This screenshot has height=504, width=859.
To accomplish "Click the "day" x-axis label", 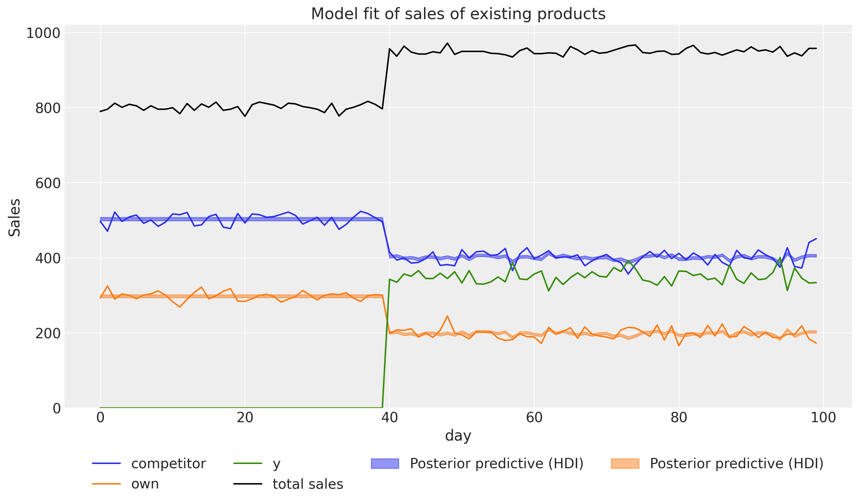I will point(458,435).
